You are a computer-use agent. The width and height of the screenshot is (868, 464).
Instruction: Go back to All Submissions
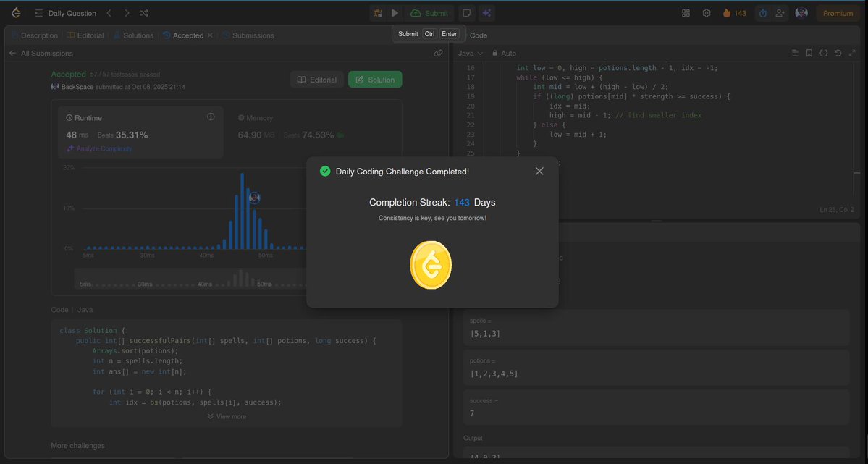click(x=41, y=53)
